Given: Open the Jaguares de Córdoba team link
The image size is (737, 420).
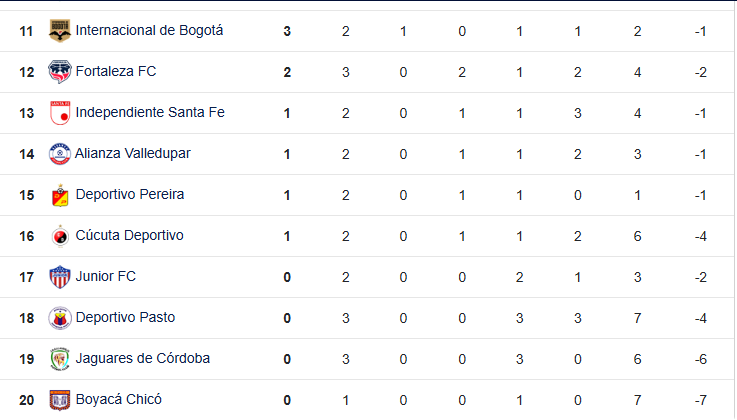Looking at the screenshot, I should pyautogui.click(x=142, y=358).
